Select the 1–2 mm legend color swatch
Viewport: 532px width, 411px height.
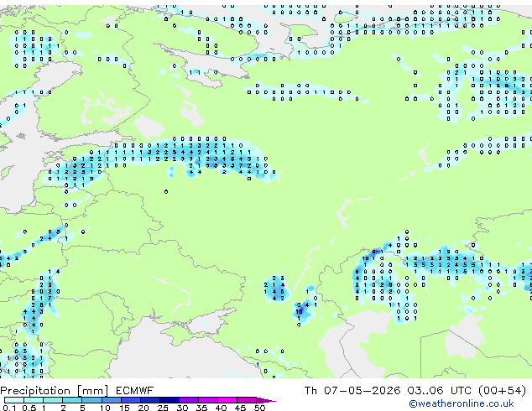53,400
